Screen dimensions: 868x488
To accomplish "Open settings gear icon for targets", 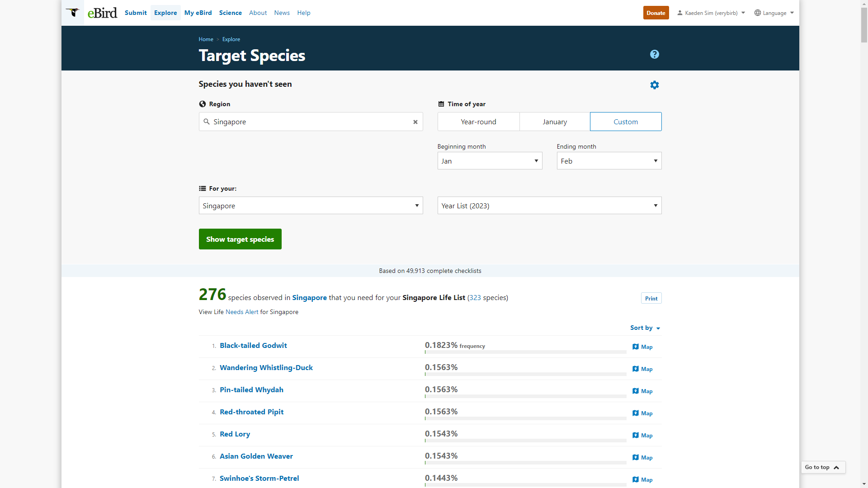I will coord(654,85).
